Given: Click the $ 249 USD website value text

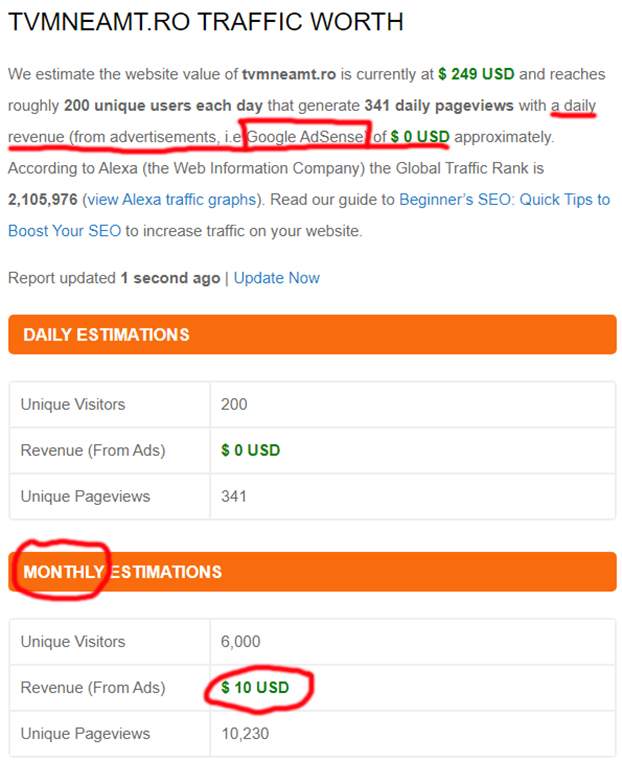Looking at the screenshot, I should [x=476, y=74].
